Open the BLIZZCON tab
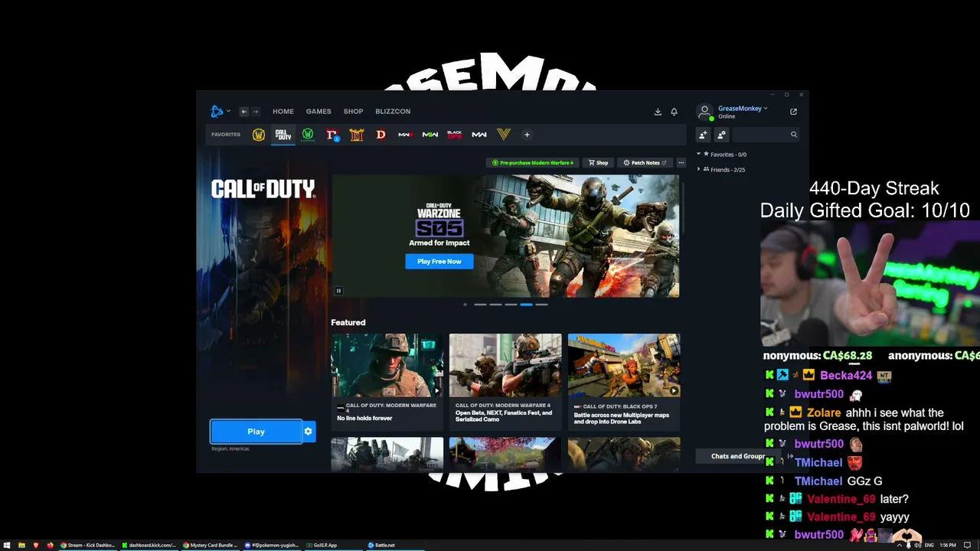 click(x=393, y=112)
